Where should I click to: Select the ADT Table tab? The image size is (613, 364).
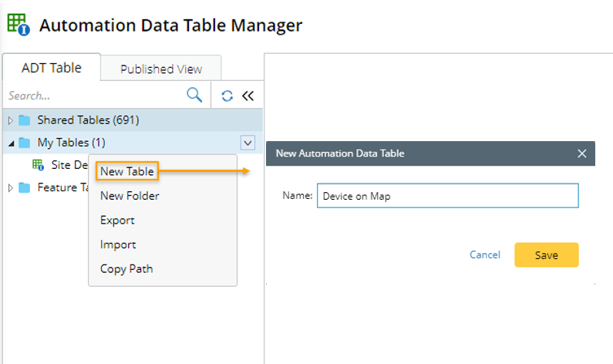[x=51, y=68]
